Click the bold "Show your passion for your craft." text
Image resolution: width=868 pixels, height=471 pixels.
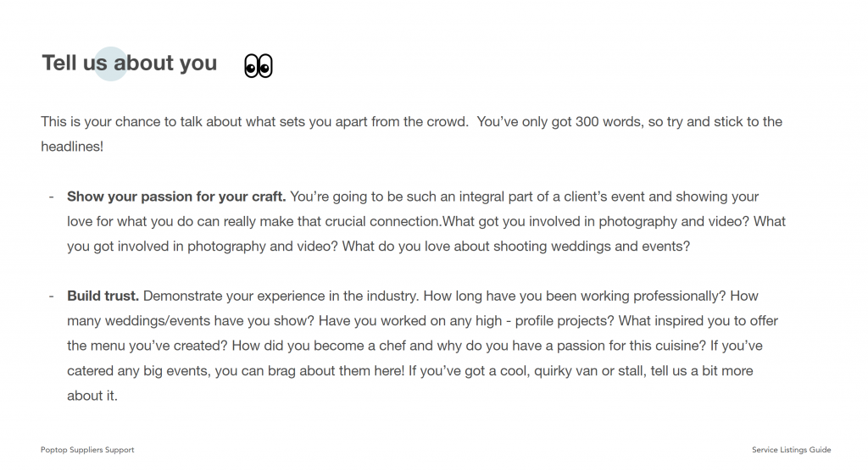177,197
